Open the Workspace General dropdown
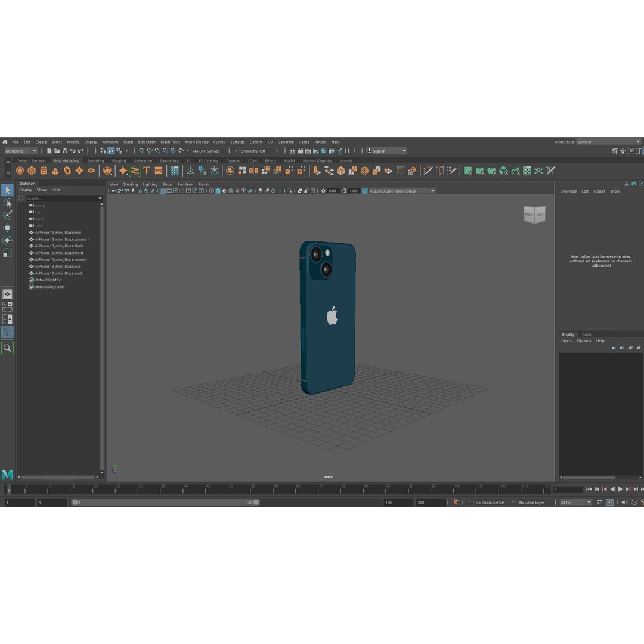The height and width of the screenshot is (644, 644). coord(608,142)
